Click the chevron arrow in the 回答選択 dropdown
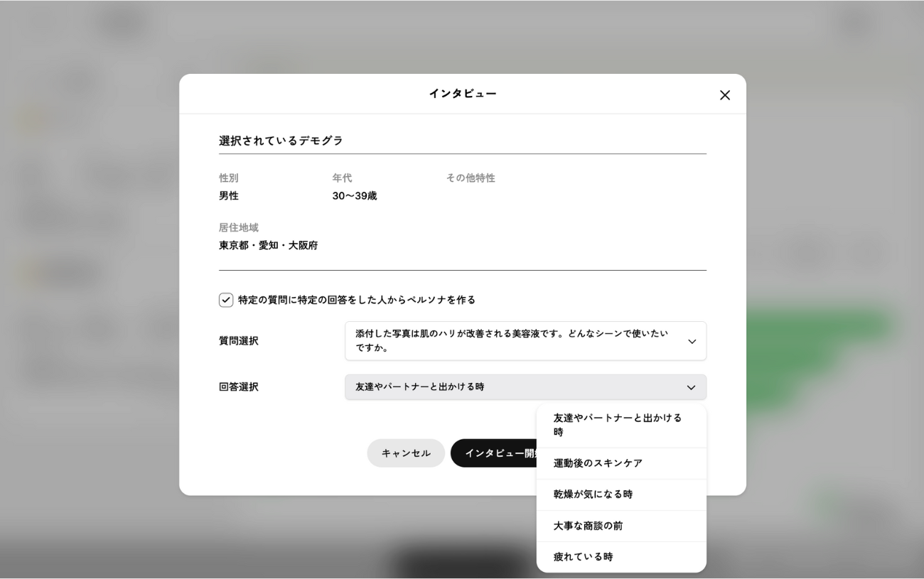The height and width of the screenshot is (579, 924). tap(691, 388)
